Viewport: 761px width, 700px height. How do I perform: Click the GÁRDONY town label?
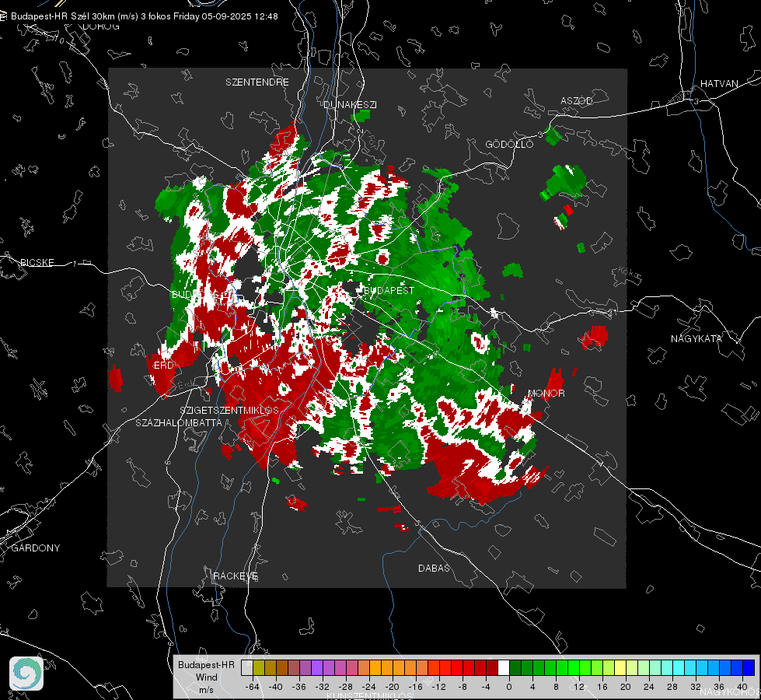(x=36, y=548)
